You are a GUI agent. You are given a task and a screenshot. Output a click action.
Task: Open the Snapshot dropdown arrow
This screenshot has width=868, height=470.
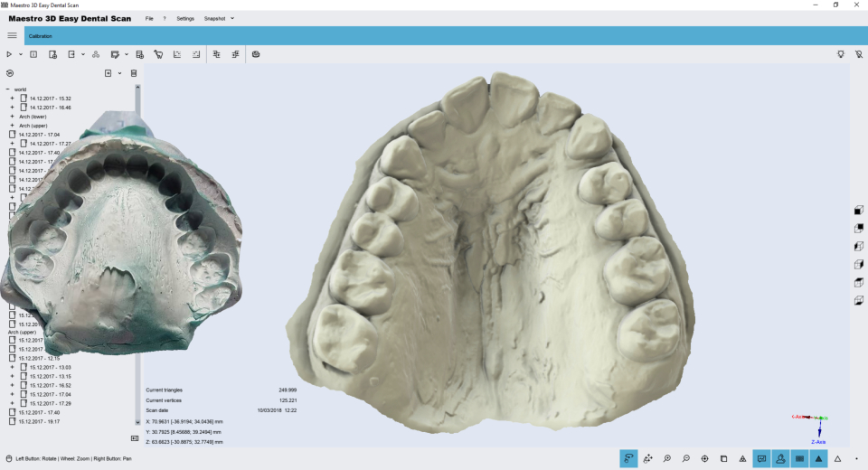pos(232,18)
